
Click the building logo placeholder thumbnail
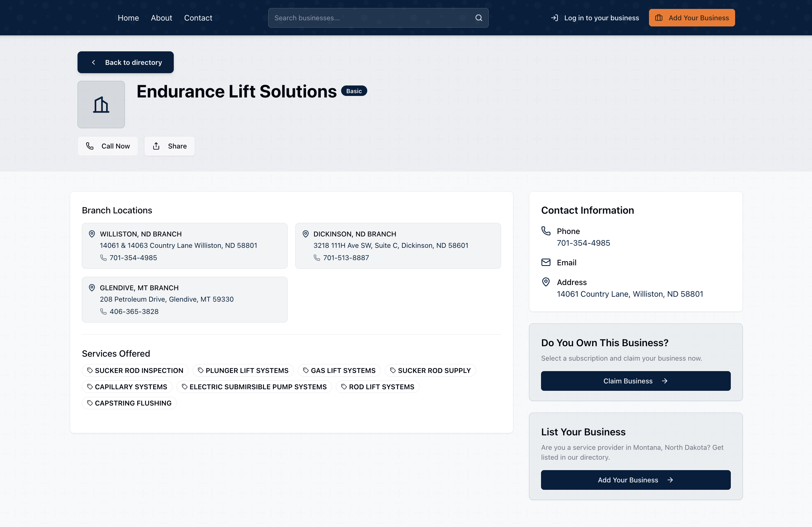(101, 104)
